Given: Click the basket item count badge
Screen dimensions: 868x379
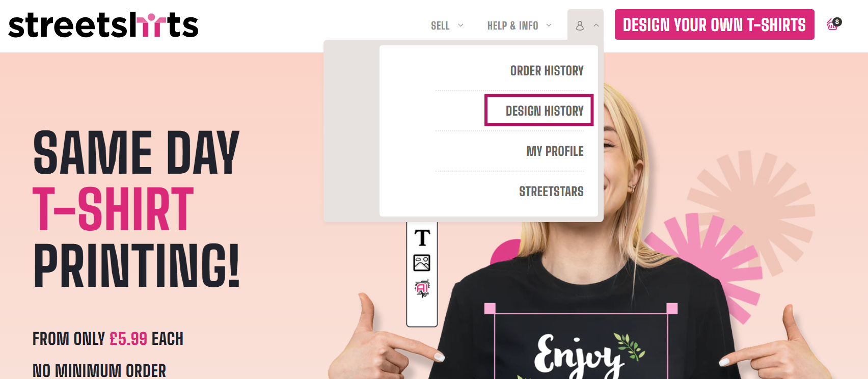Looking at the screenshot, I should 837,22.
